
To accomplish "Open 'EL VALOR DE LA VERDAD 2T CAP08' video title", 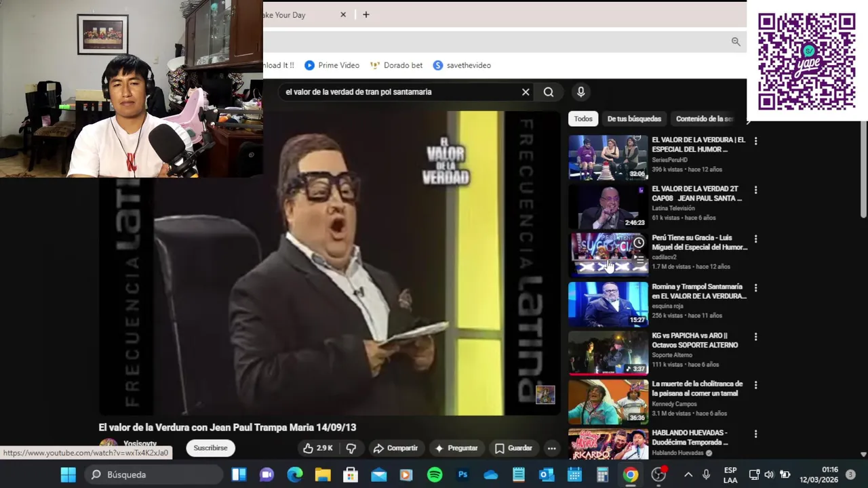I will 696,193.
